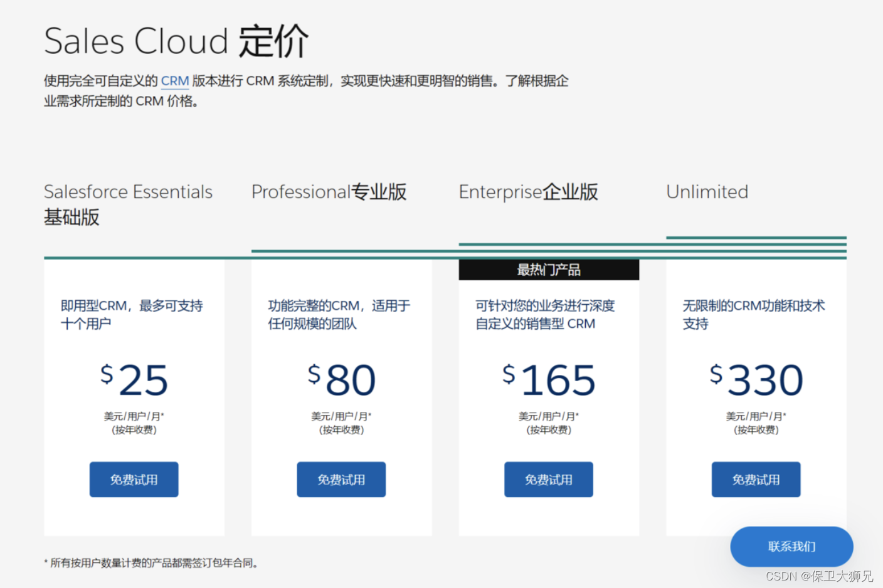Click description 功能完整的CRM，适用于任何规模的团队
The height and width of the screenshot is (588, 883).
tap(339, 315)
